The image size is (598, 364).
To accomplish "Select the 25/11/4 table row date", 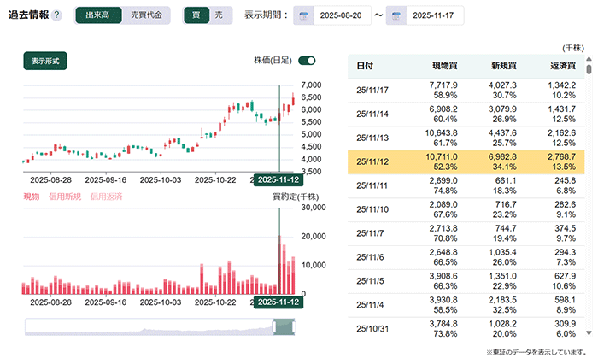I will 370,305.
